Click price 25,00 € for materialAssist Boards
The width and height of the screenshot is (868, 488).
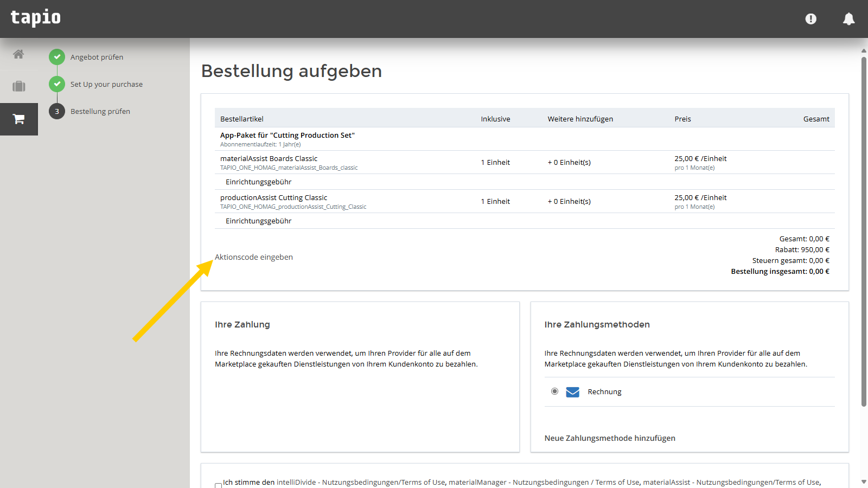[x=700, y=158]
